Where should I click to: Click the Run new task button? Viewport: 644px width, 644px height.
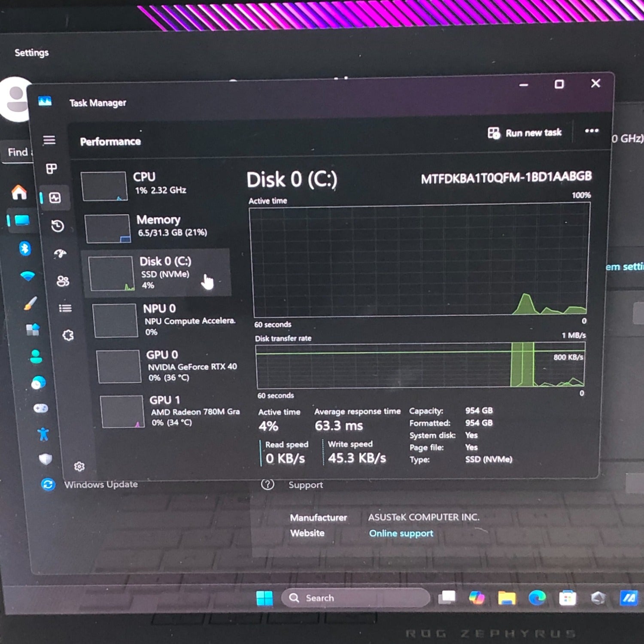click(525, 133)
